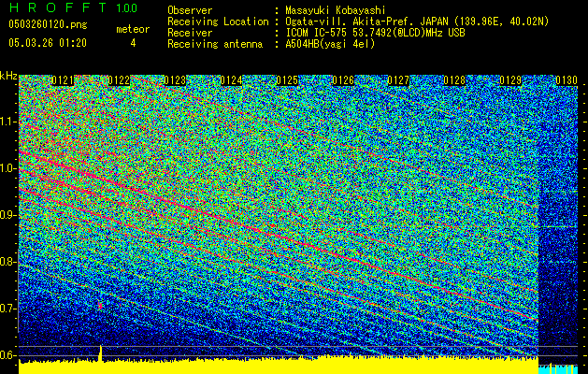Screen dimensions: 588x374
Task: Click the 0128 time marker
Action: (454, 80)
